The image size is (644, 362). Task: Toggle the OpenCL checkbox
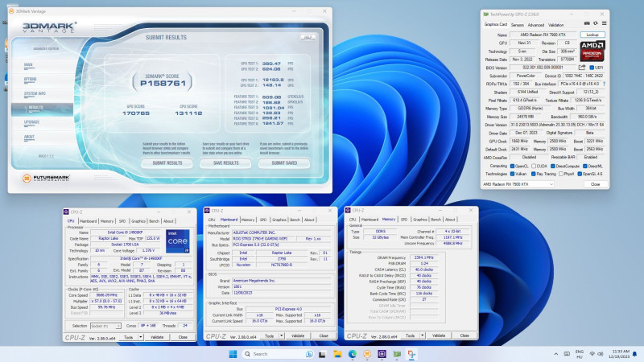coord(512,167)
